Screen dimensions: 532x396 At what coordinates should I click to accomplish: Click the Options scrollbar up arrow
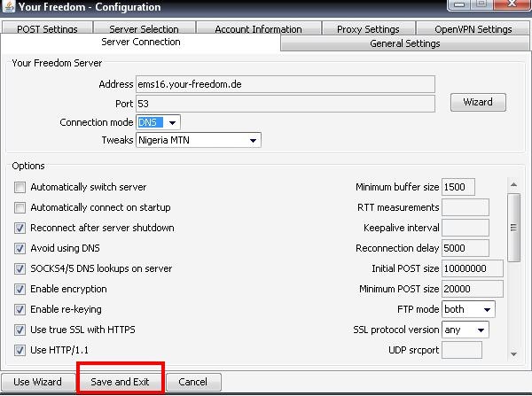513,185
